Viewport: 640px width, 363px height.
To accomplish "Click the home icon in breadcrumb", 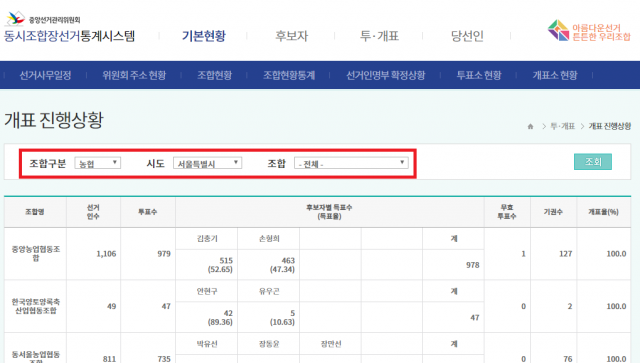I will click(530, 127).
